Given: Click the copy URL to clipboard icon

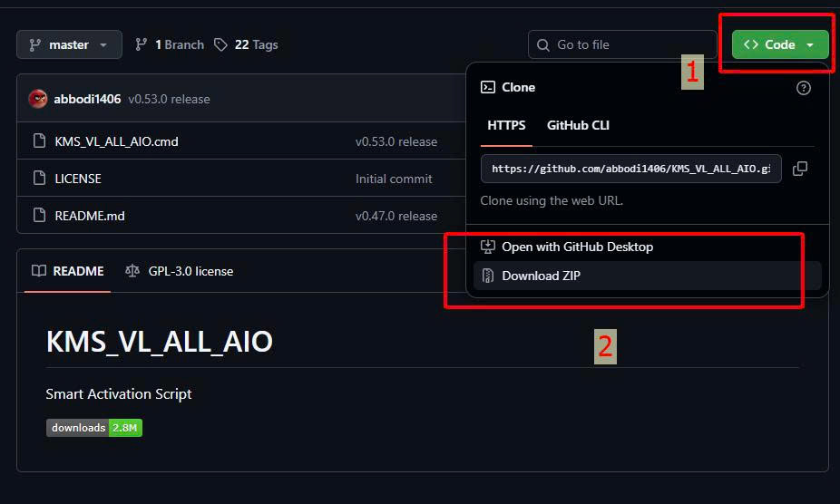Looking at the screenshot, I should (x=799, y=169).
